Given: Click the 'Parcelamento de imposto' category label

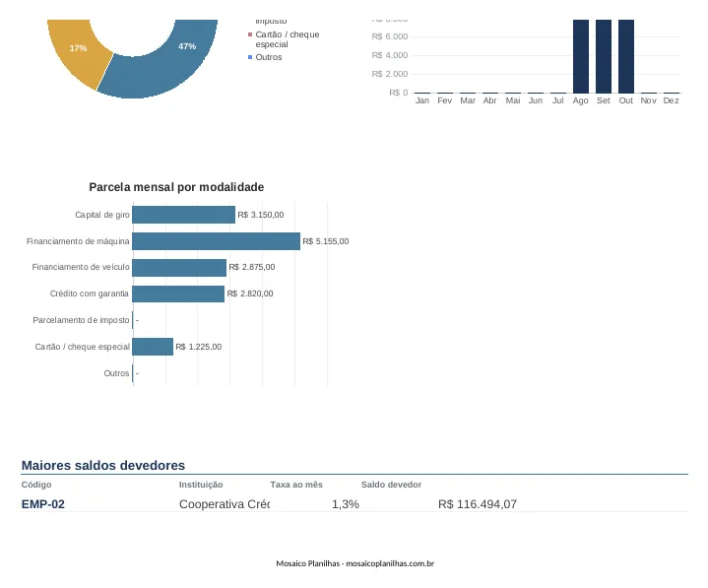Looking at the screenshot, I should 81,320.
